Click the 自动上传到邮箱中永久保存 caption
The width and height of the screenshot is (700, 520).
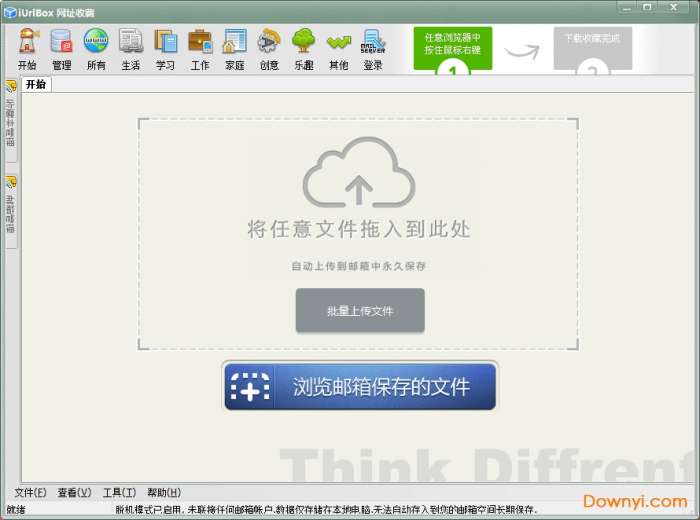click(x=358, y=266)
